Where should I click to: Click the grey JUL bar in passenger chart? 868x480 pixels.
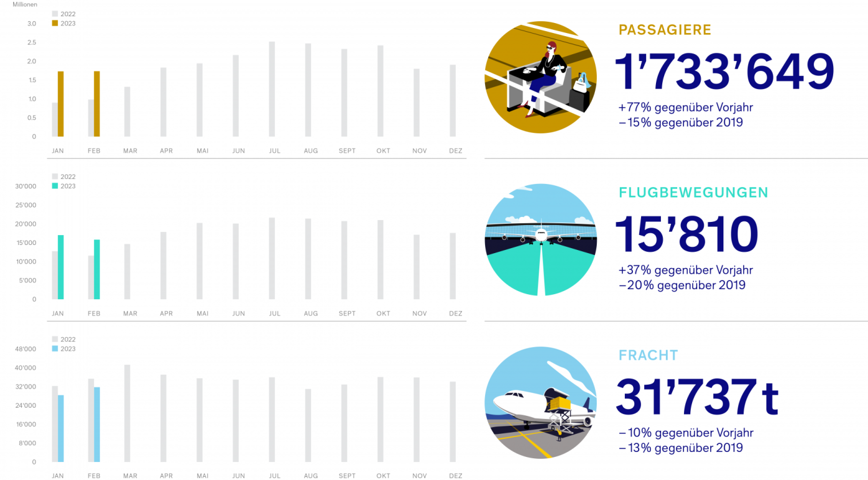(x=272, y=89)
